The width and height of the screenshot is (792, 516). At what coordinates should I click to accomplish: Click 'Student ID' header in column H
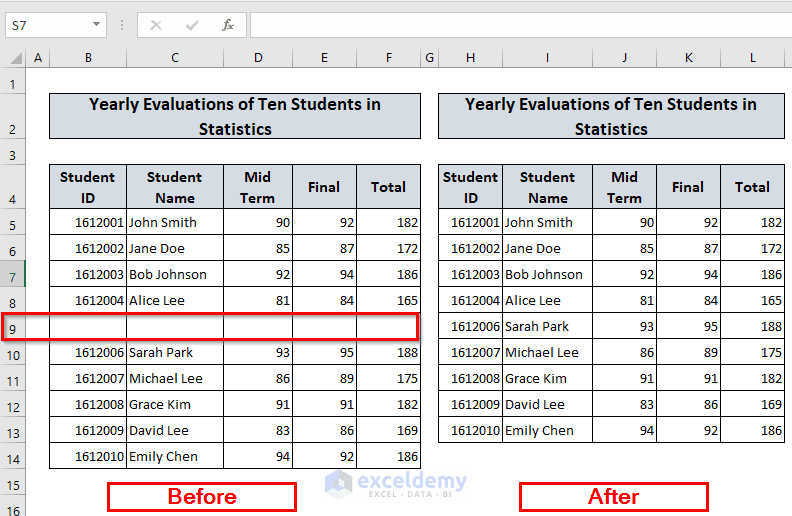[470, 187]
